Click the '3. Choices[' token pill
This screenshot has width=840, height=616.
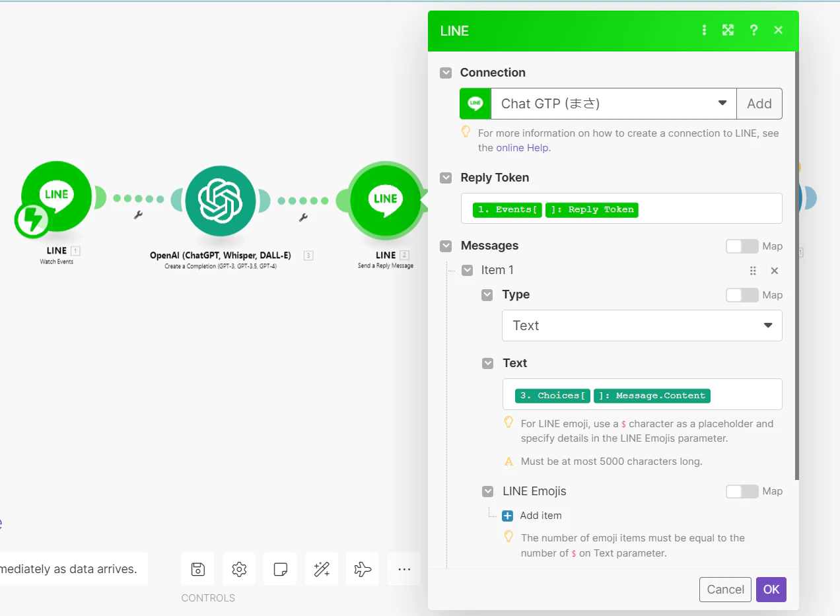click(552, 396)
